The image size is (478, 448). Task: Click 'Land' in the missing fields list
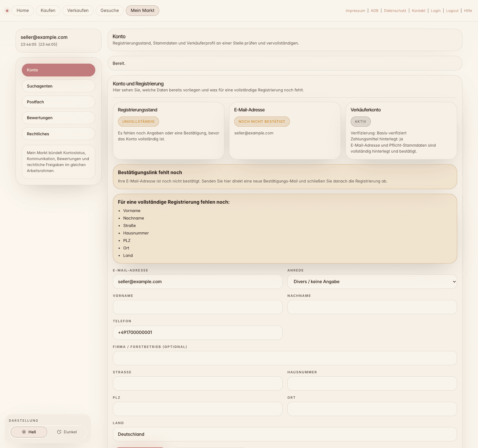pos(128,256)
